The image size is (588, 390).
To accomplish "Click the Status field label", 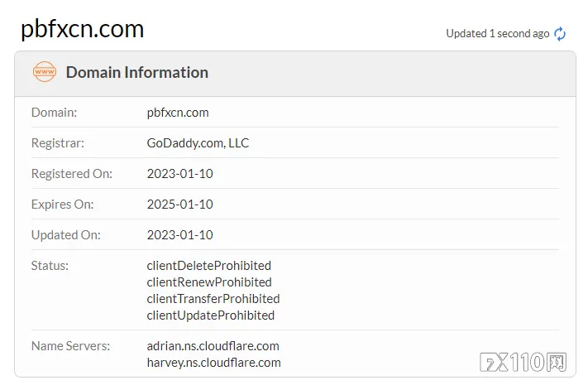I will pos(50,266).
